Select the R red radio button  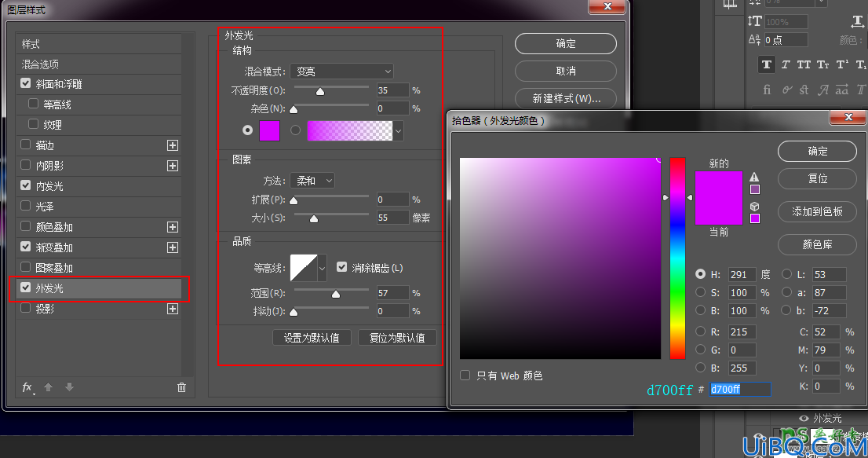[x=700, y=332]
